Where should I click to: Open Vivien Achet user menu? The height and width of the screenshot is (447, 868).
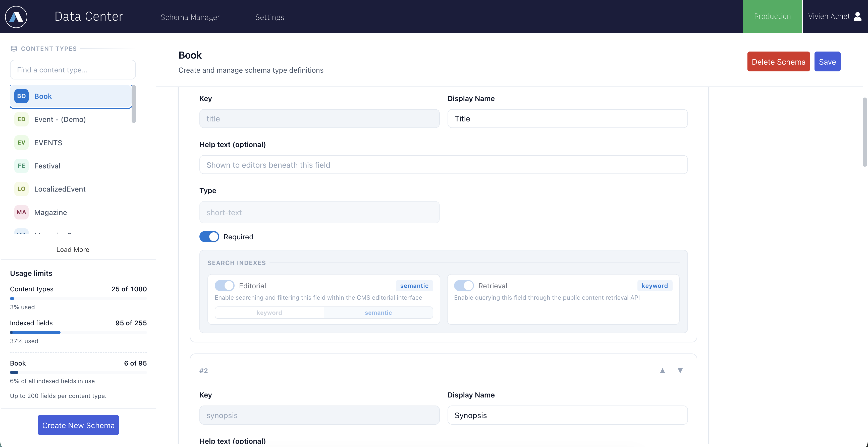coord(835,17)
